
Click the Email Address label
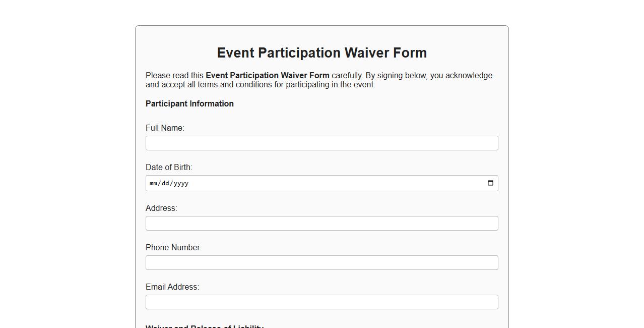click(172, 287)
